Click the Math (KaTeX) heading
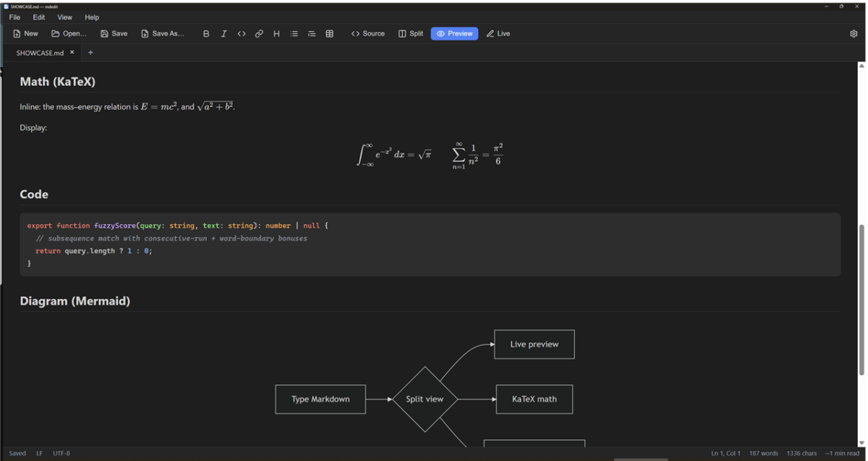868x461 pixels. 58,82
